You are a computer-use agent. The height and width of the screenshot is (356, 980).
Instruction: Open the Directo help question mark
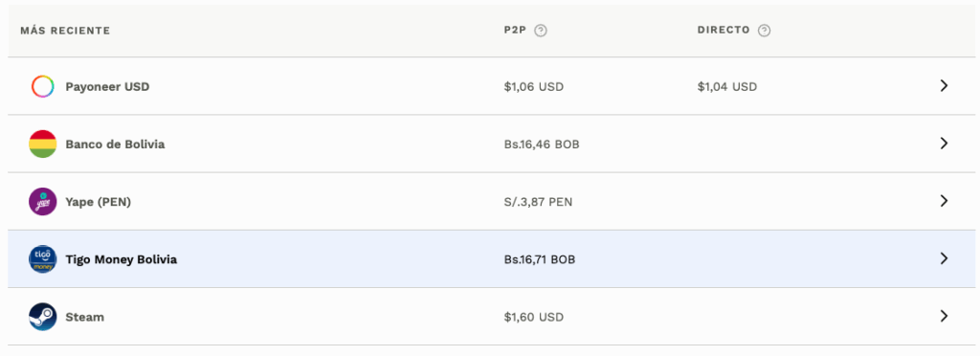tap(764, 31)
